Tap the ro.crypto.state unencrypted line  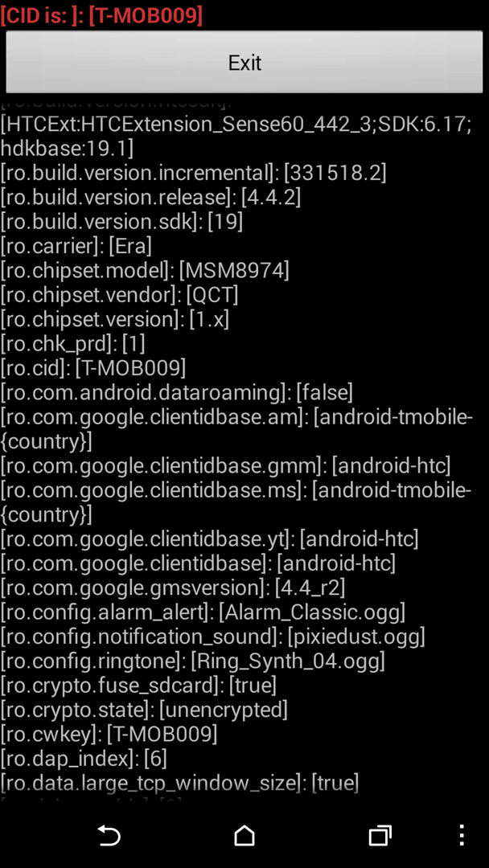pos(144,709)
